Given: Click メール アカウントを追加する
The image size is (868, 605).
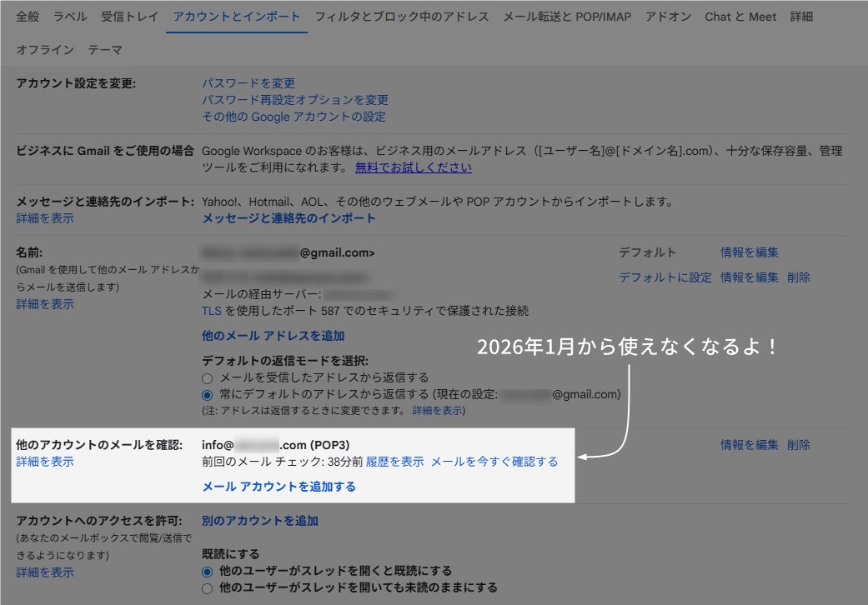Looking at the screenshot, I should pyautogui.click(x=278, y=486).
